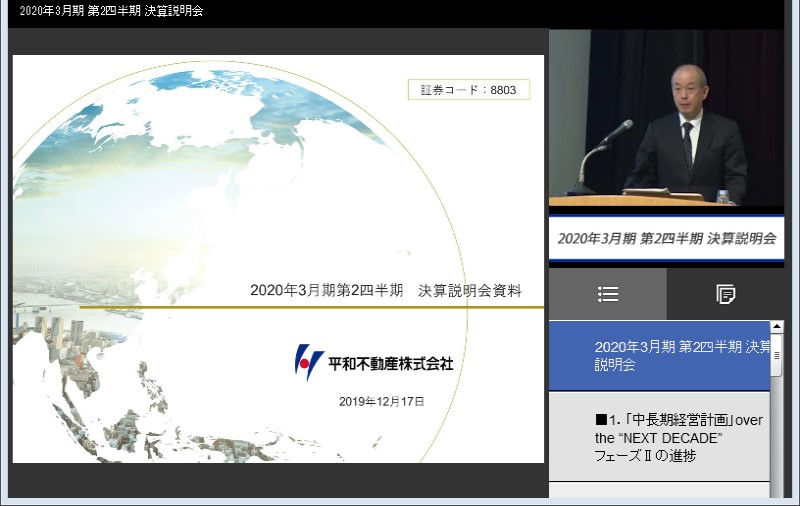
Task: Open the chapter list tab icon
Action: 608,294
